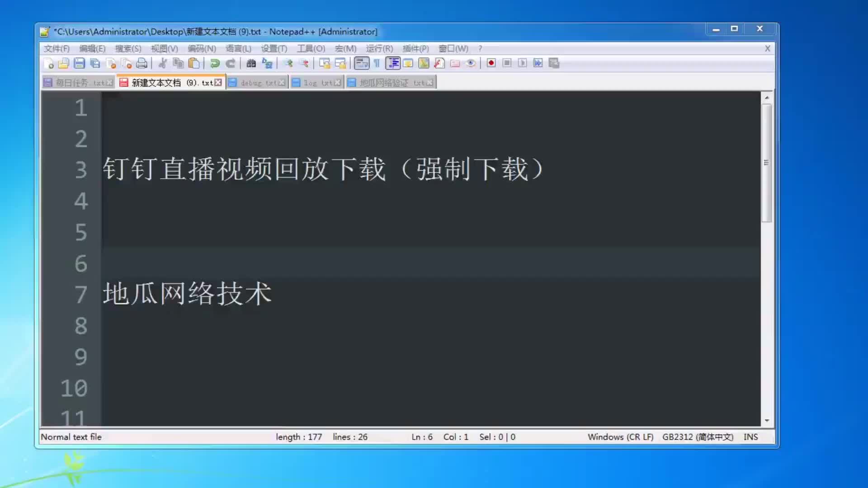Screen dimensions: 868x488
Task: Open the 搜索(S) menu
Action: tap(128, 48)
